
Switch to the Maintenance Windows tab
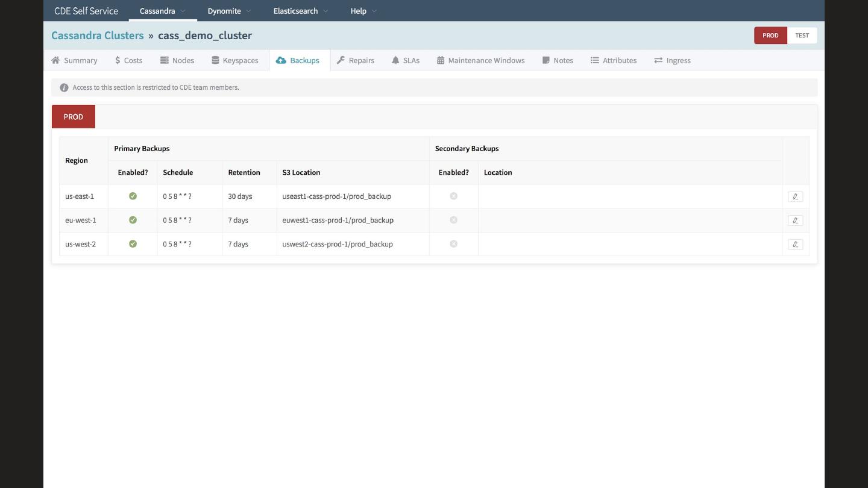[x=480, y=60]
